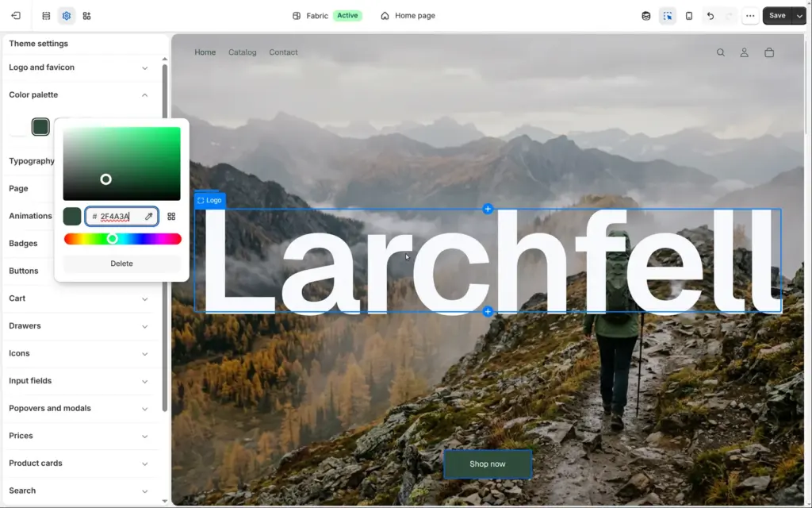Toggle the section selection inspector icon
Viewport: 812px width, 508px height.
[x=668, y=16]
